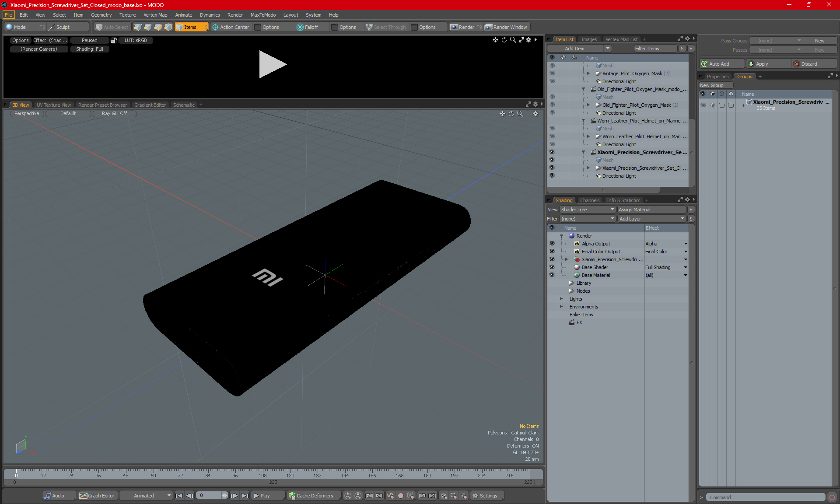
Task: Click the 3D viewport pan move icon
Action: (502, 114)
